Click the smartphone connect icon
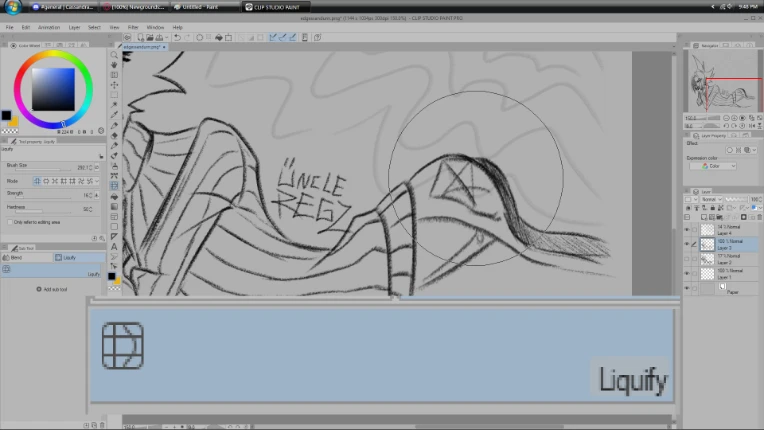Screen dimensions: 764x430 point(305,37)
